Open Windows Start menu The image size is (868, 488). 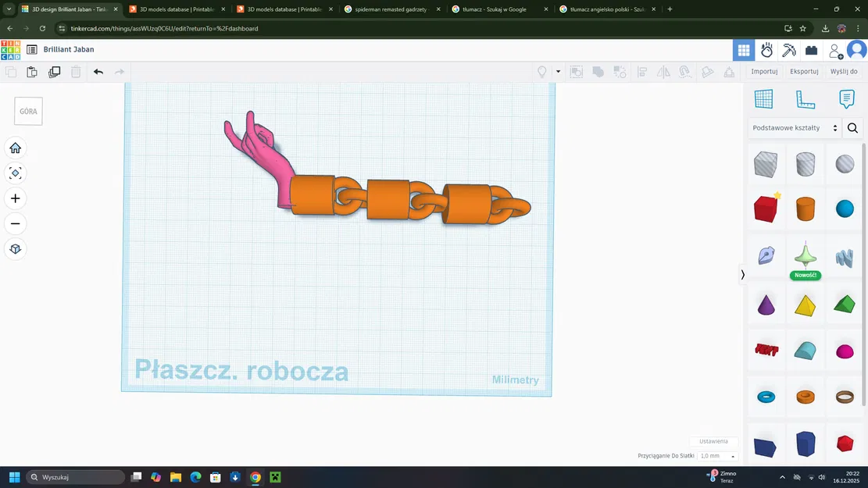tap(14, 477)
